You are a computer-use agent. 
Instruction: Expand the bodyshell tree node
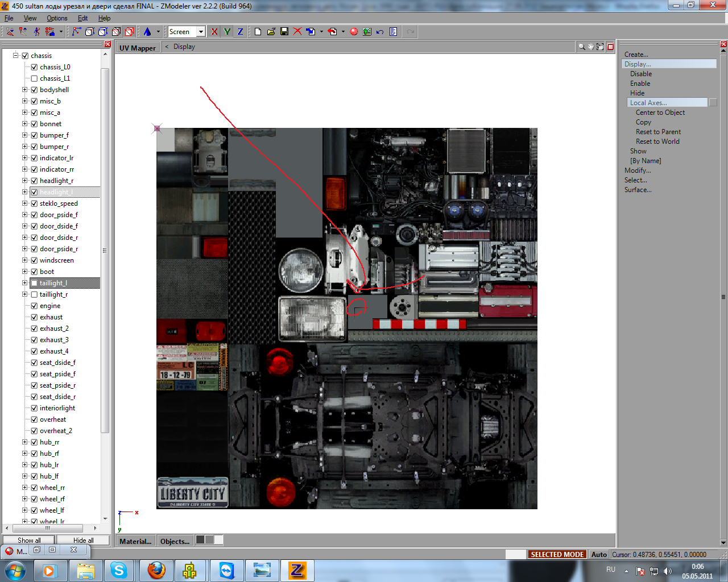click(x=24, y=90)
